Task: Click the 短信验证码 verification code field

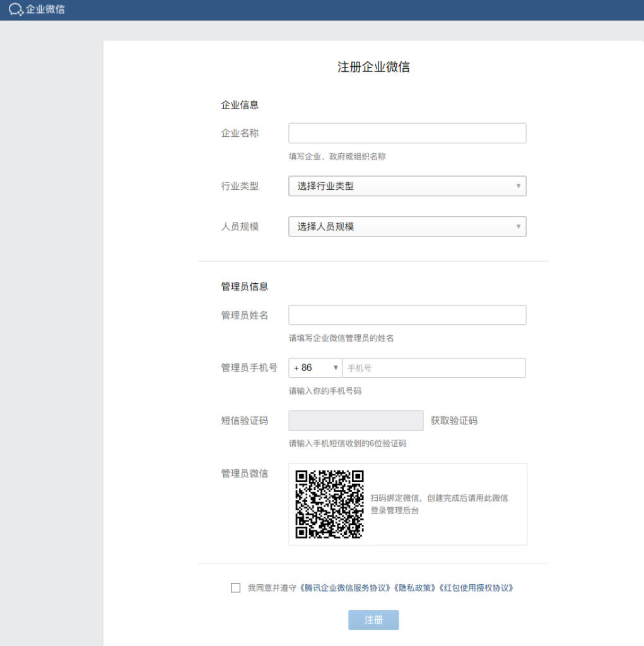Action: (356, 420)
